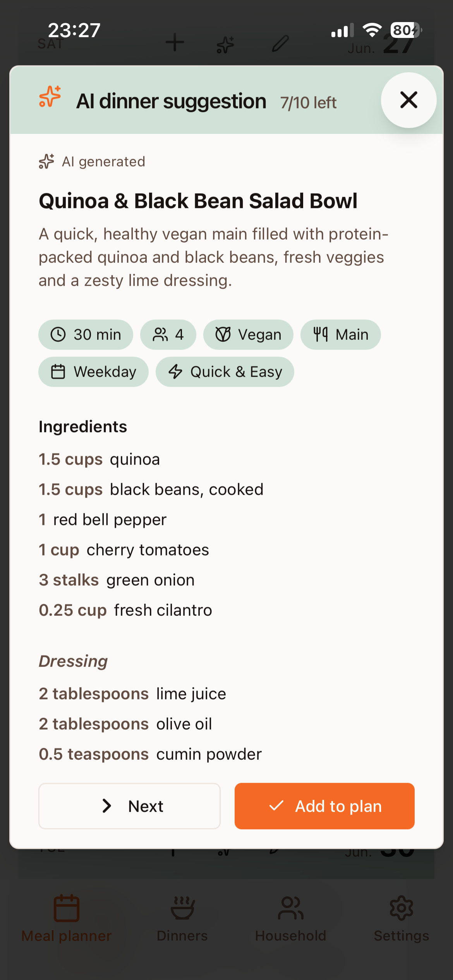Tap the pencil edit icon in top bar
This screenshot has width=453, height=980.
coord(280,43)
